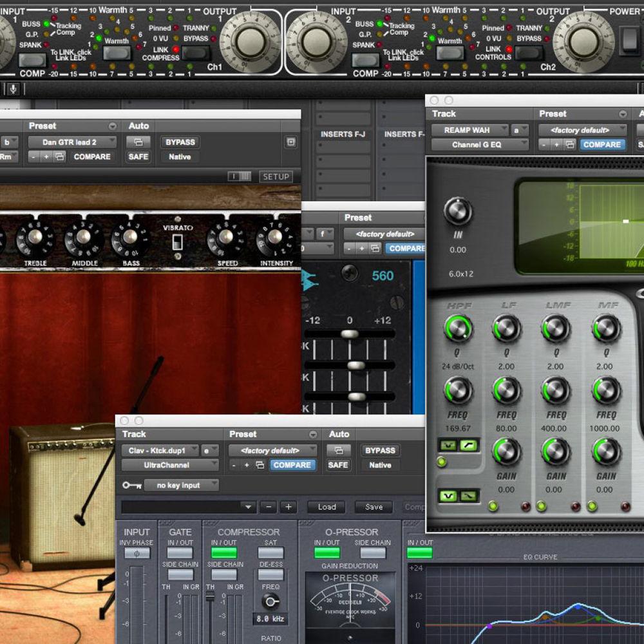Toggle O-PRESSOR SIDE CHAIN button
This screenshot has width=644, height=644.
coord(373,553)
